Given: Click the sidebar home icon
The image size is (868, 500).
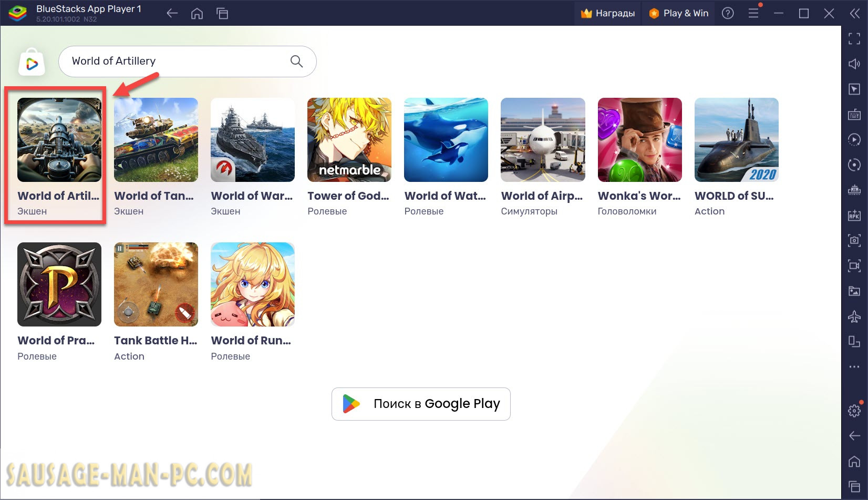Looking at the screenshot, I should click(854, 462).
